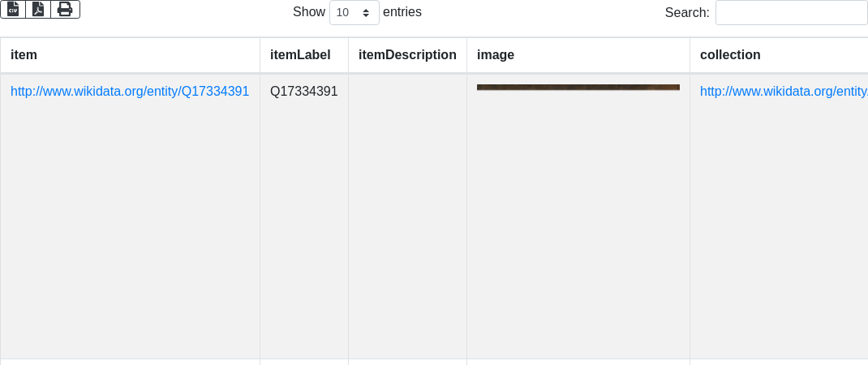The image size is (868, 365).
Task: Sort by the itemLabel column header
Action: point(304,55)
